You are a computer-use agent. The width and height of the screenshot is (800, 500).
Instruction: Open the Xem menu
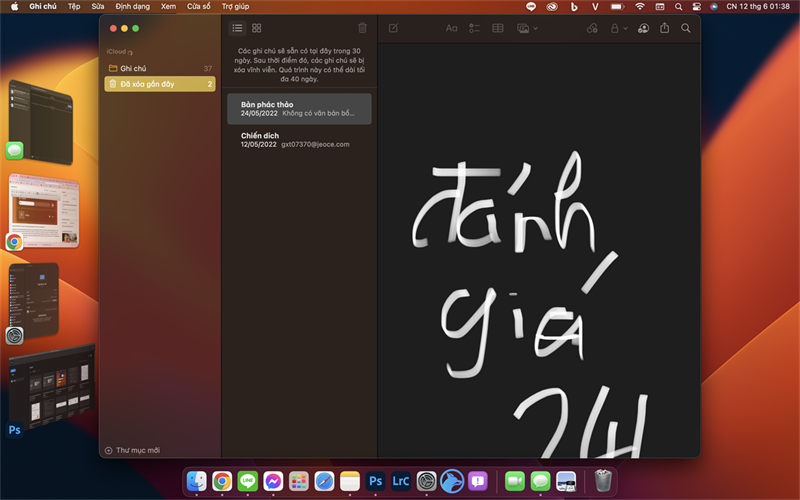coord(168,6)
